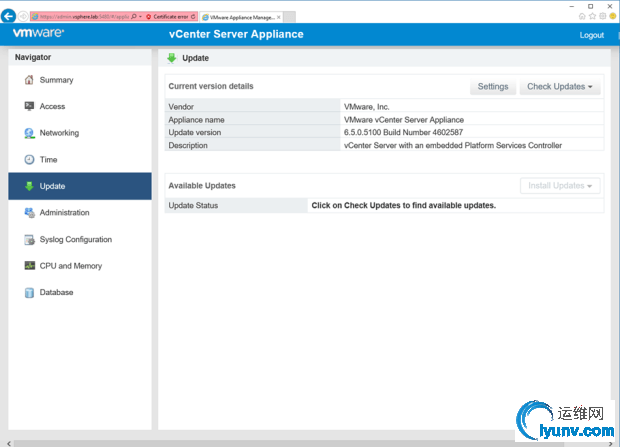
Task: Click the VMware logo
Action: (38, 32)
